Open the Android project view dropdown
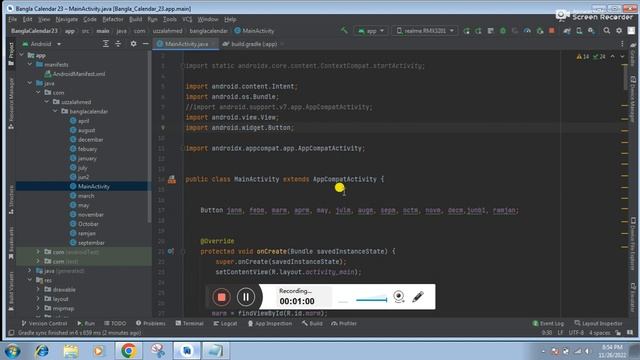640x360 pixels. pos(41,44)
